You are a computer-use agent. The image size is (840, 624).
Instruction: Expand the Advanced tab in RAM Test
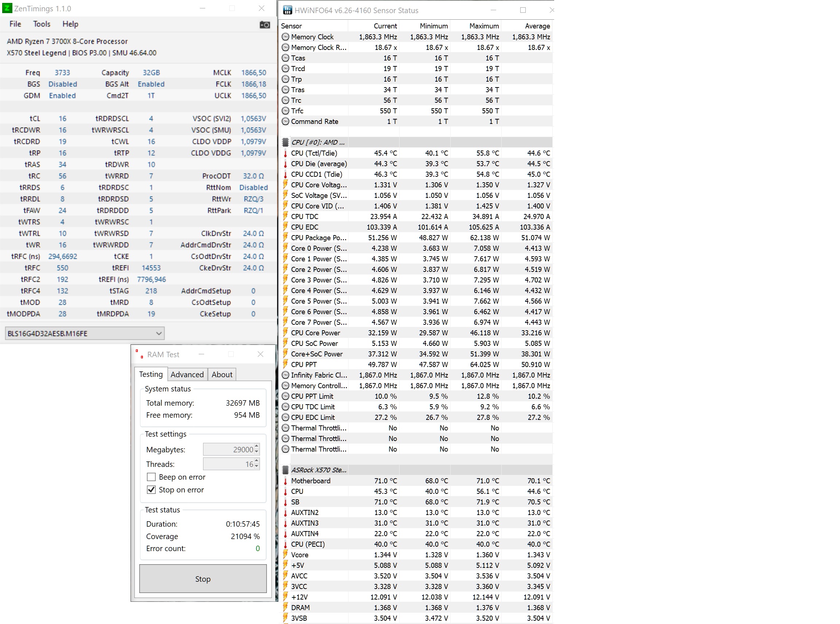point(187,374)
